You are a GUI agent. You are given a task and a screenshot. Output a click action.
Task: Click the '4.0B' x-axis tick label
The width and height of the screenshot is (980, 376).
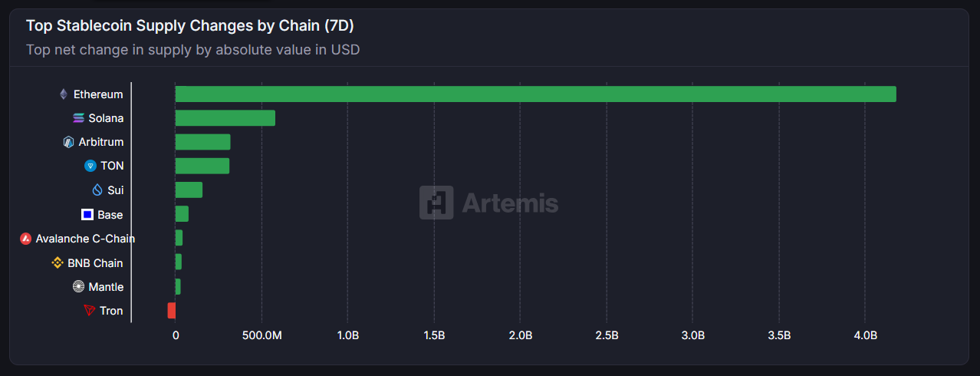[865, 335]
